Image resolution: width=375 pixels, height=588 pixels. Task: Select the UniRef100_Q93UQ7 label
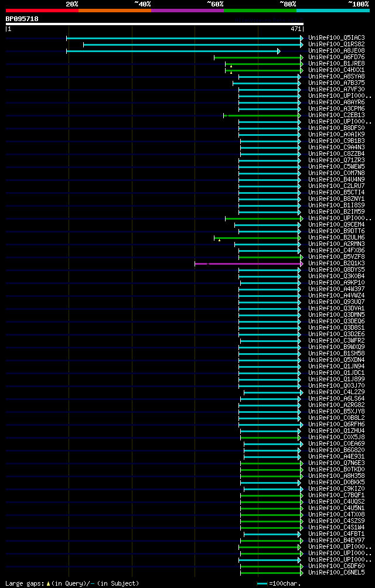[336, 302]
